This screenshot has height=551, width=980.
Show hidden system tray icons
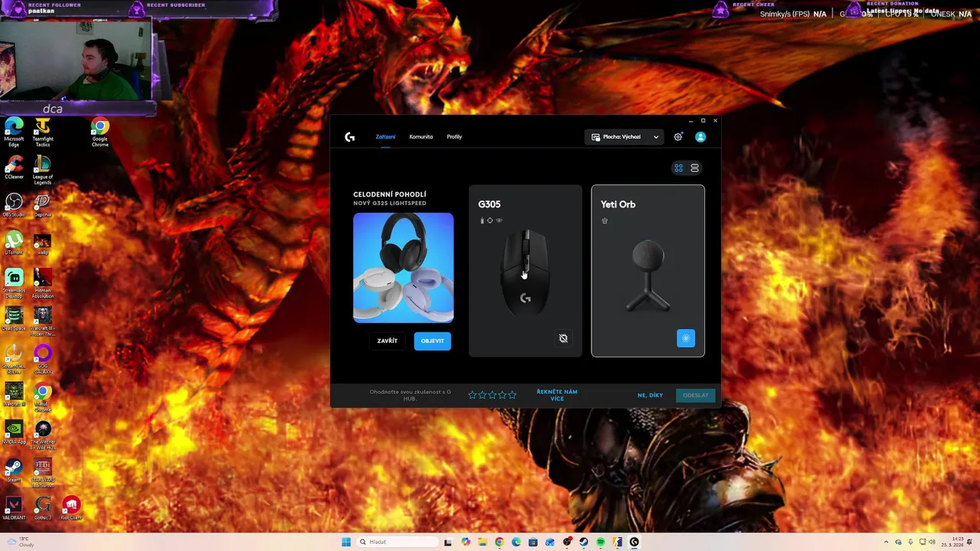886,542
